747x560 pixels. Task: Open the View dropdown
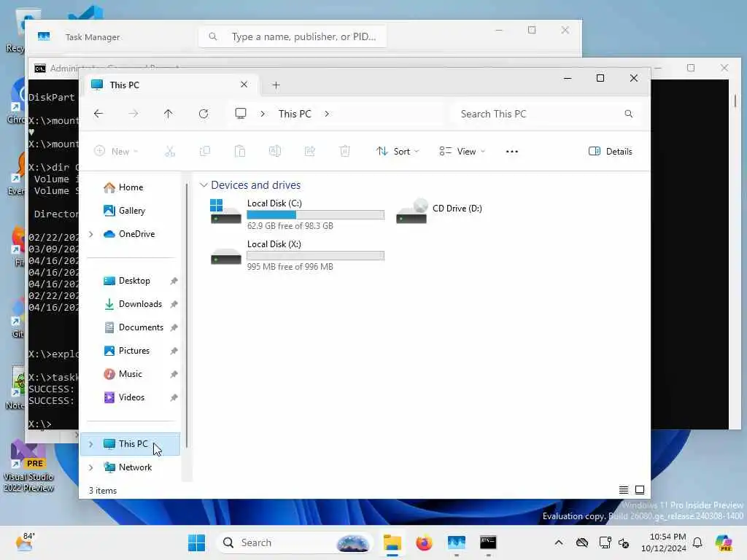click(462, 152)
